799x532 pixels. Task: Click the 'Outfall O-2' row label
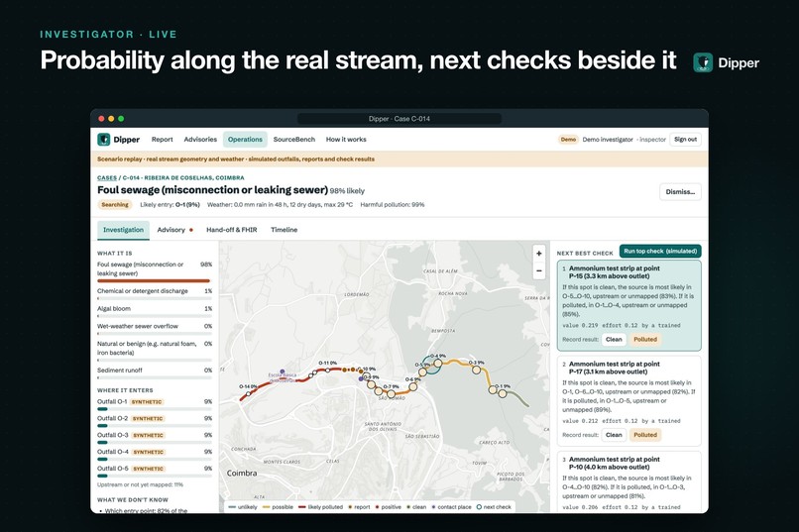point(113,418)
